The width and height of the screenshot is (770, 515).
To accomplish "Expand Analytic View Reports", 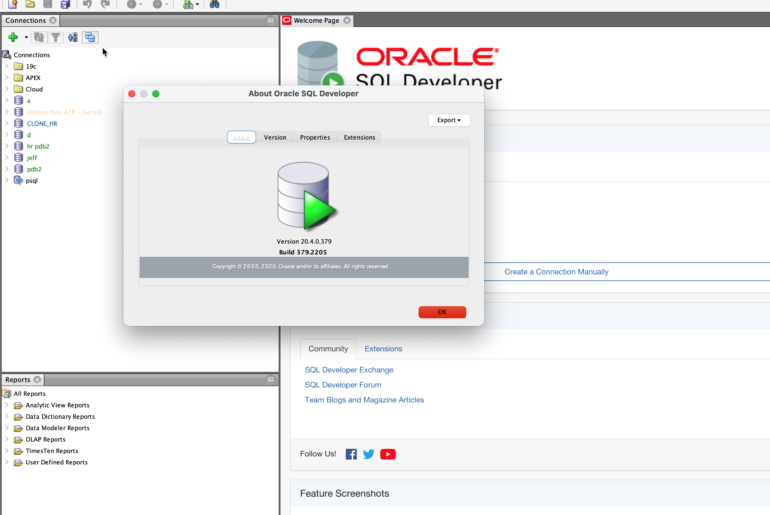I will click(x=7, y=405).
